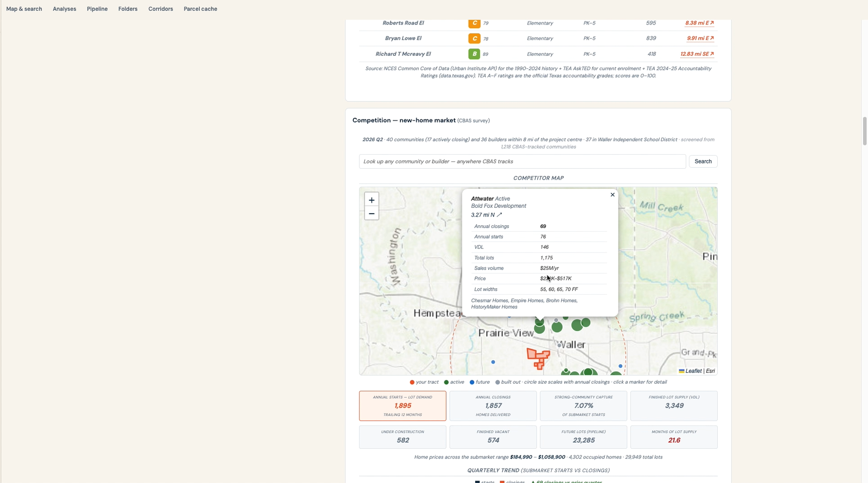868x483 pixels.
Task: Select the gray built-out marker beside the Waller label
Action: coord(559,345)
